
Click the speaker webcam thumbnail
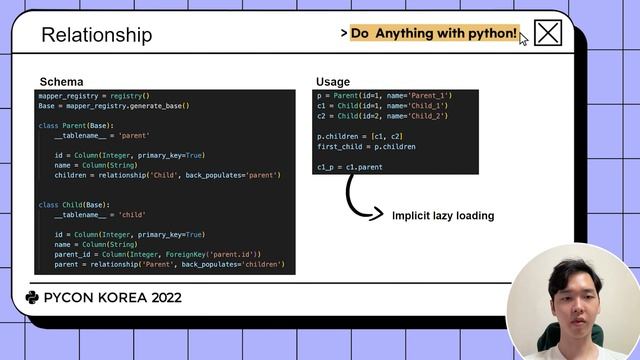tap(573, 302)
